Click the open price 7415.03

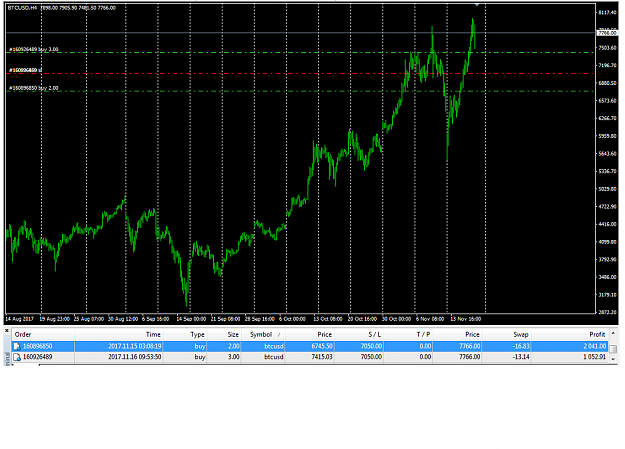point(322,357)
